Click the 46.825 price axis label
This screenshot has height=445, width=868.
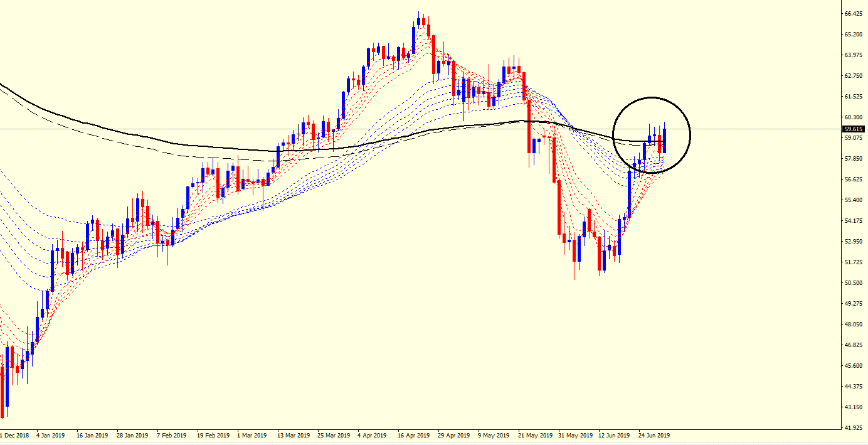pos(853,345)
